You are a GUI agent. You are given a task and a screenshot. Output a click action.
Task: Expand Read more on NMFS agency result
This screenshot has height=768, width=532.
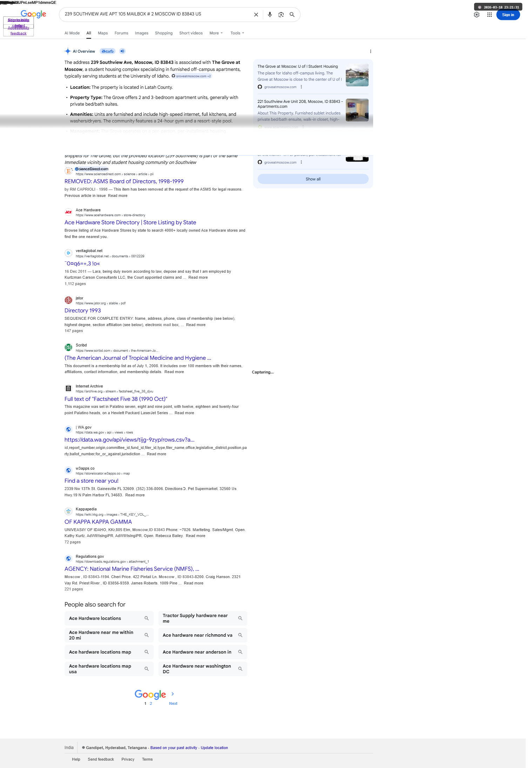[194, 583]
